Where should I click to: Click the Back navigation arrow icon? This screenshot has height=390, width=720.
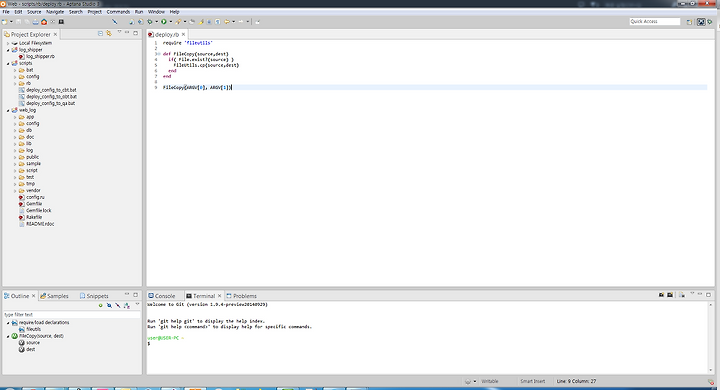227,22
